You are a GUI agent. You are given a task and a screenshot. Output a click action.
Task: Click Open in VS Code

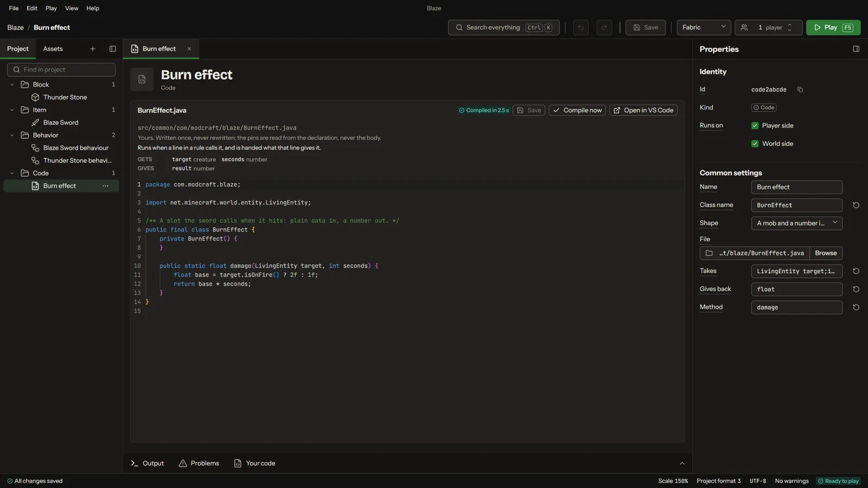pos(643,110)
